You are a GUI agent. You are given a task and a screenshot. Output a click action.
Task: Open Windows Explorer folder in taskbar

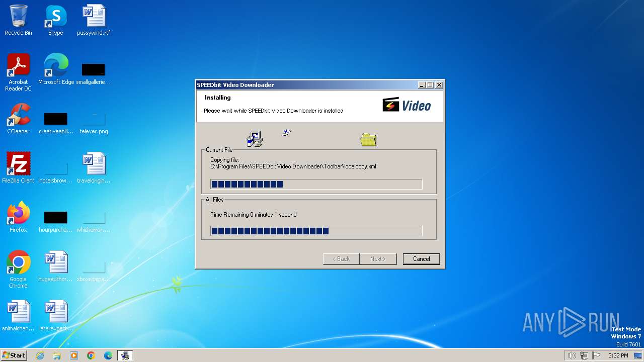[57, 355]
